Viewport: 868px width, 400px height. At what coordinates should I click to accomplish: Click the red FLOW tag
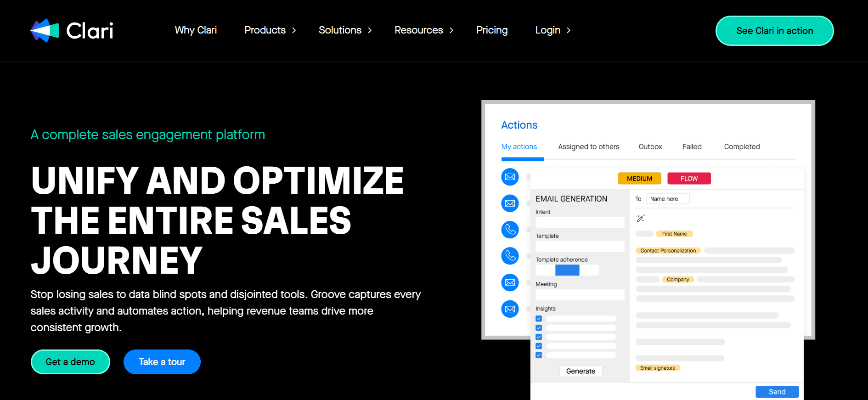pos(689,179)
